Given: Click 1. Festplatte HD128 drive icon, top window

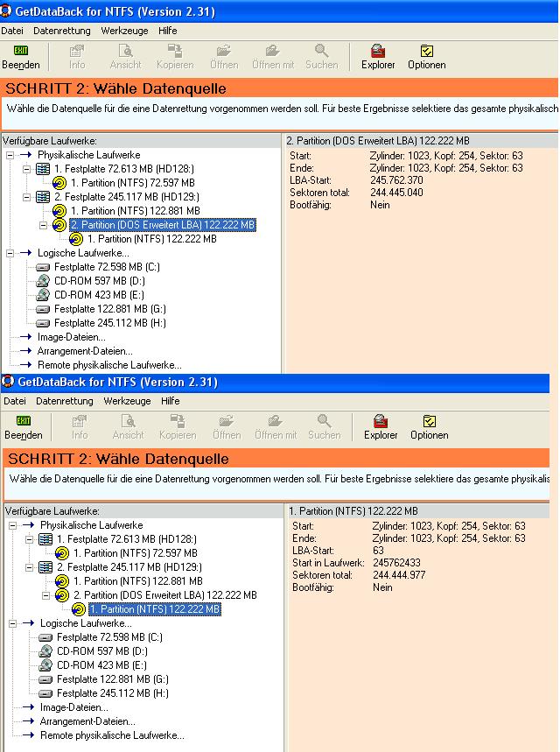Looking at the screenshot, I should point(43,169).
